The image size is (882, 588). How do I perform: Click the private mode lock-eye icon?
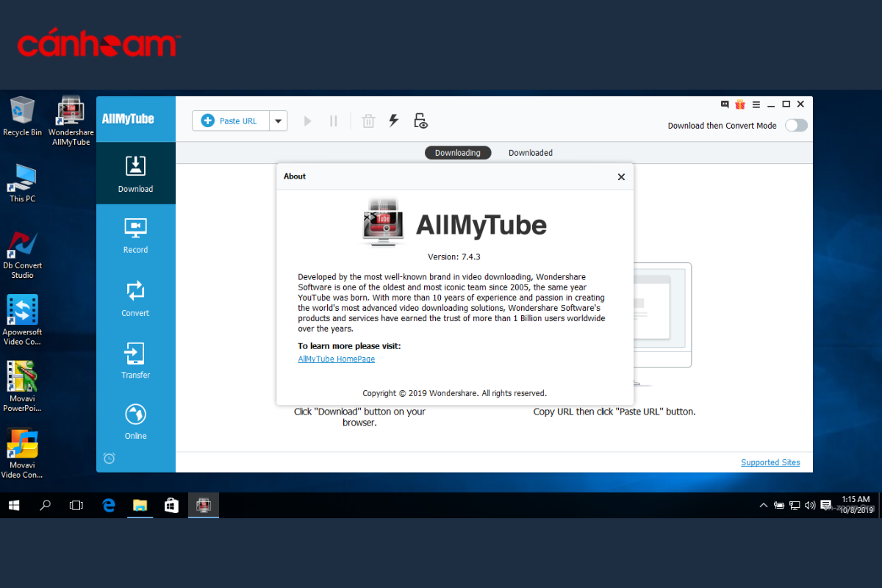click(420, 121)
